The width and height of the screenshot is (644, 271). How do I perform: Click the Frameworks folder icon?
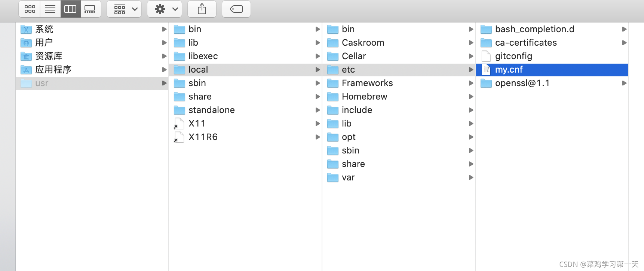pos(333,83)
